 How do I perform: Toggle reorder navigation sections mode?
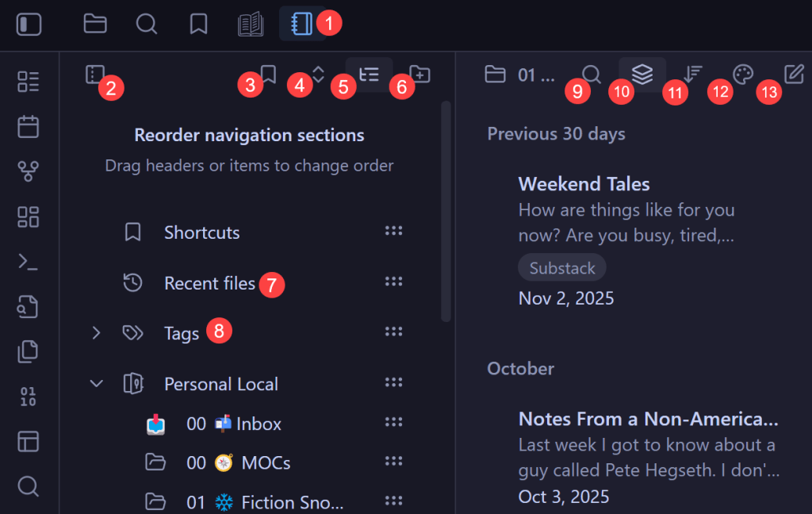pyautogui.click(x=369, y=75)
